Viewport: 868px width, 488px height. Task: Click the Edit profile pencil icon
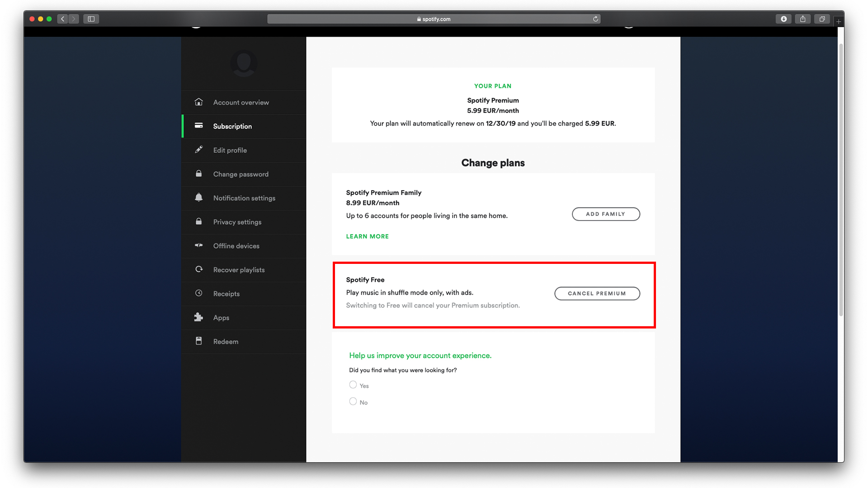coord(198,150)
